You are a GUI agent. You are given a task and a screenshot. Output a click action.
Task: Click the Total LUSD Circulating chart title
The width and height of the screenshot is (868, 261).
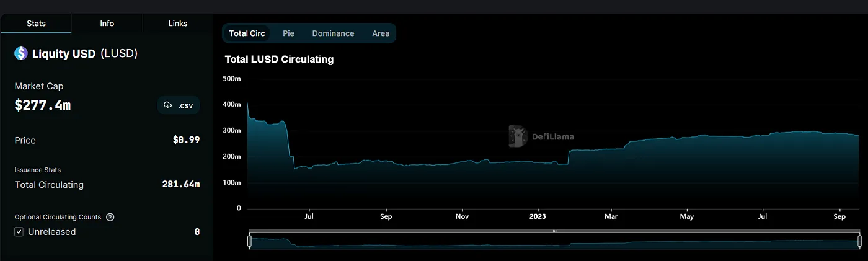[279, 60]
